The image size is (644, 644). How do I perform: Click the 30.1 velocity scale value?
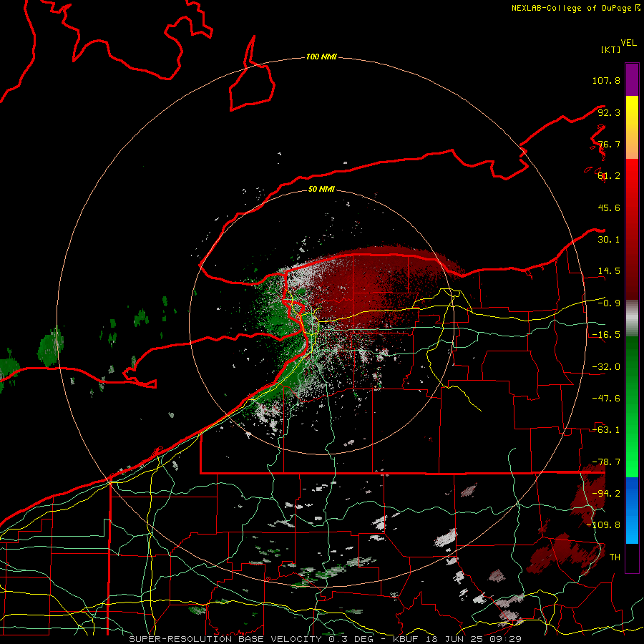pos(609,240)
